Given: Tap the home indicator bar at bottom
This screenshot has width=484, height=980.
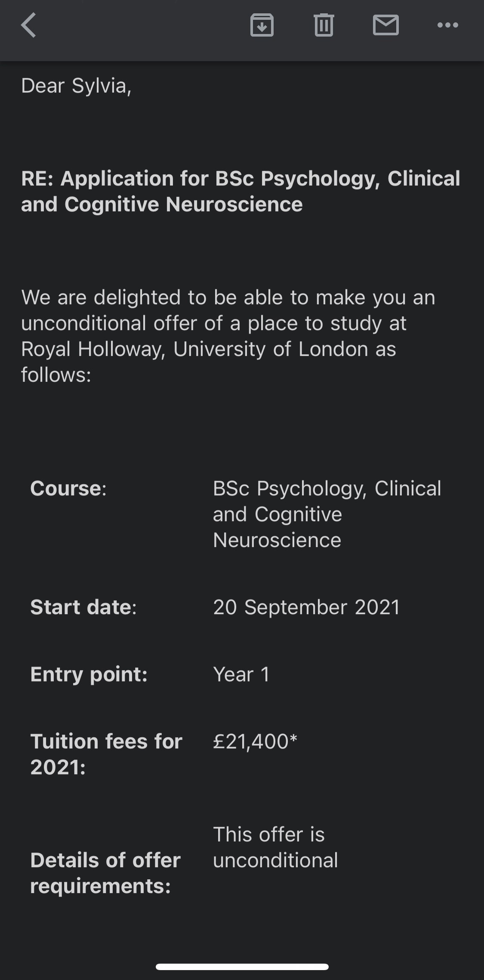Looking at the screenshot, I should pyautogui.click(x=242, y=966).
